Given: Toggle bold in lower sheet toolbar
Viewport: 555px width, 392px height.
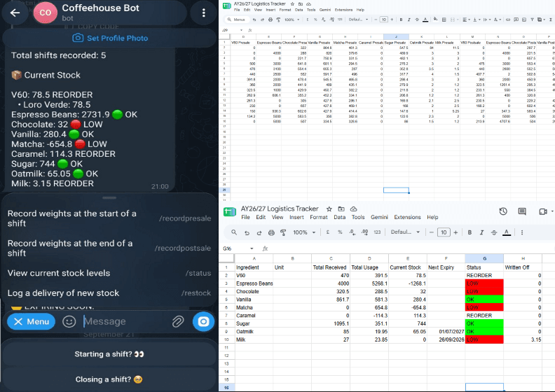Looking at the screenshot, I should [470, 232].
